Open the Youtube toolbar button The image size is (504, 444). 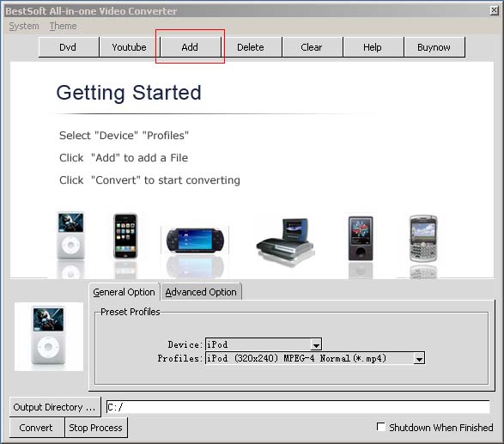(129, 47)
